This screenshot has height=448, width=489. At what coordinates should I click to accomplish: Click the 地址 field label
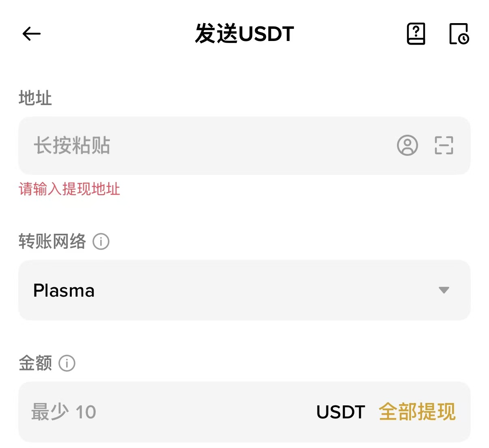(35, 98)
